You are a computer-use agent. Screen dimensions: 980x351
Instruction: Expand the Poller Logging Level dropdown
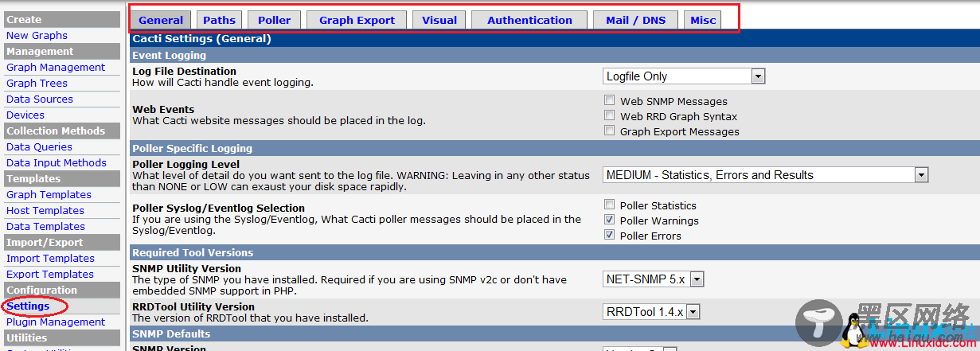(x=766, y=175)
